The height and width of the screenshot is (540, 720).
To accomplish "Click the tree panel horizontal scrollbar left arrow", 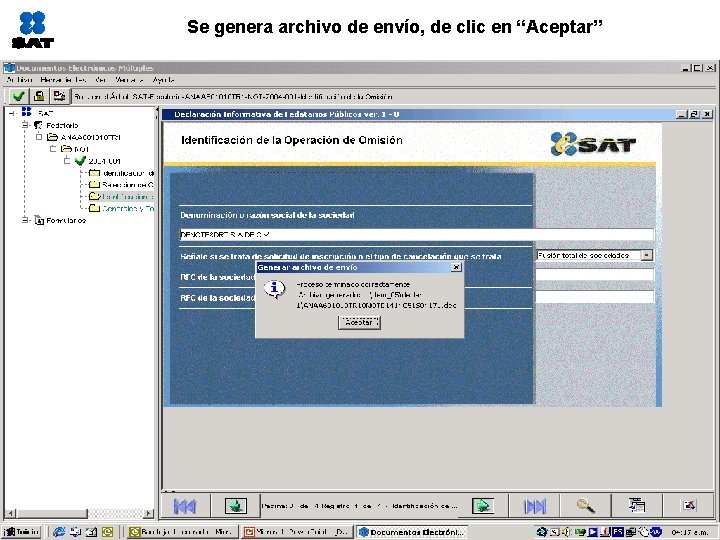I will click(11, 513).
